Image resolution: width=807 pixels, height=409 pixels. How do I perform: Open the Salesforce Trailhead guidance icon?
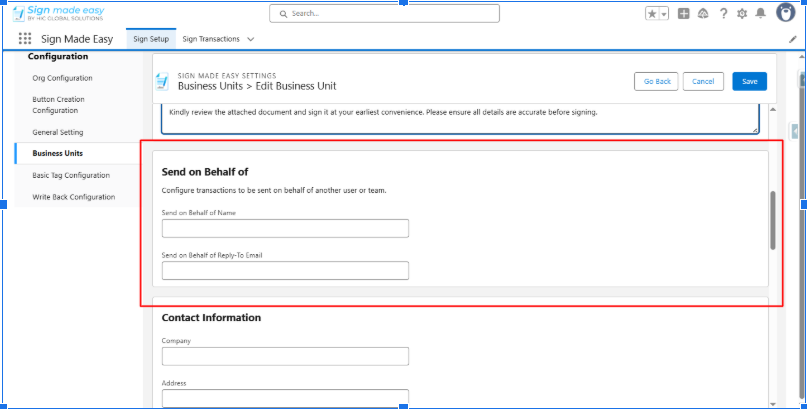pos(703,14)
